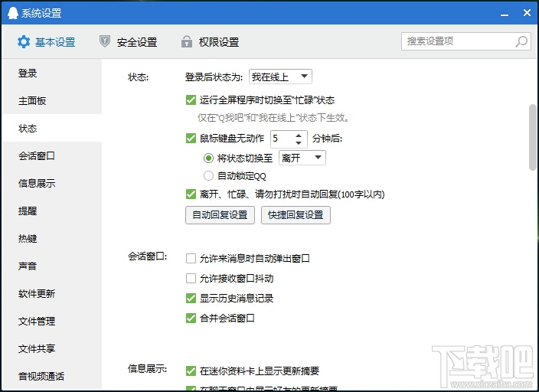The width and height of the screenshot is (539, 392).
Task: Focus the 搜索设置项 search field
Action: [466, 41]
